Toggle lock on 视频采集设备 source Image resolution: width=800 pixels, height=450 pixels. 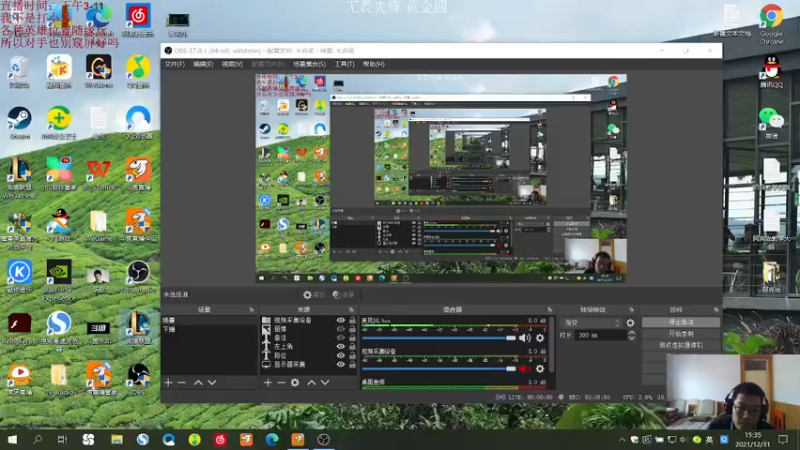coord(352,320)
